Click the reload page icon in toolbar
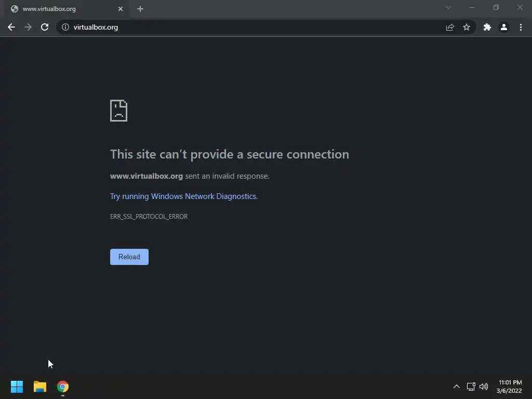The height and width of the screenshot is (399, 532). tap(45, 27)
